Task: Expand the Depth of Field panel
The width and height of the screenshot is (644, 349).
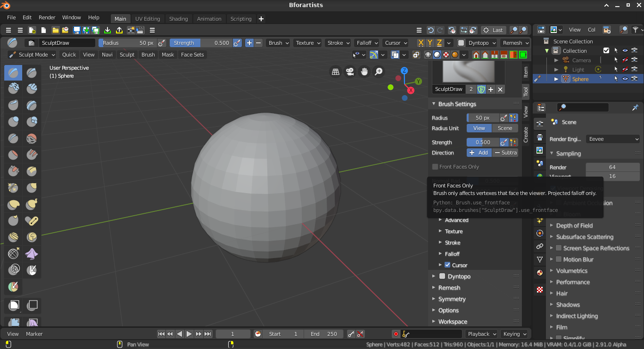Action: pos(574,225)
